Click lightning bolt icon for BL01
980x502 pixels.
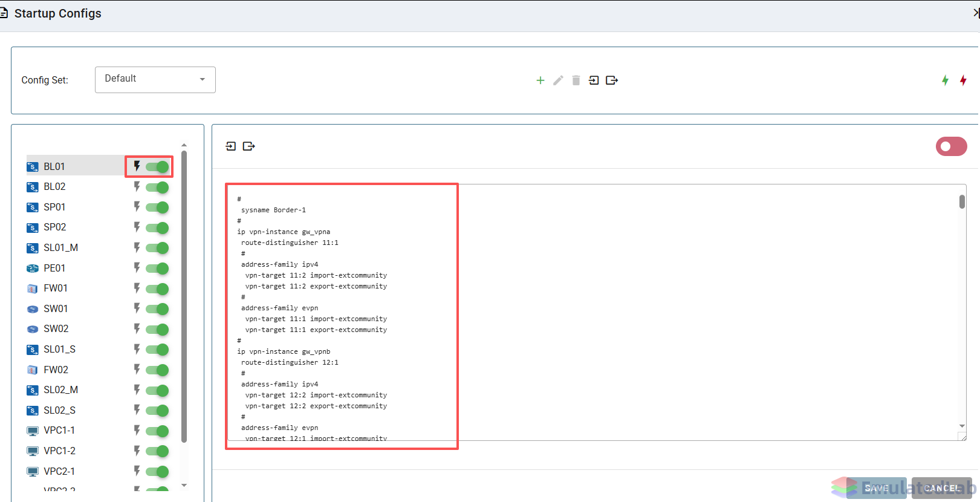(137, 166)
